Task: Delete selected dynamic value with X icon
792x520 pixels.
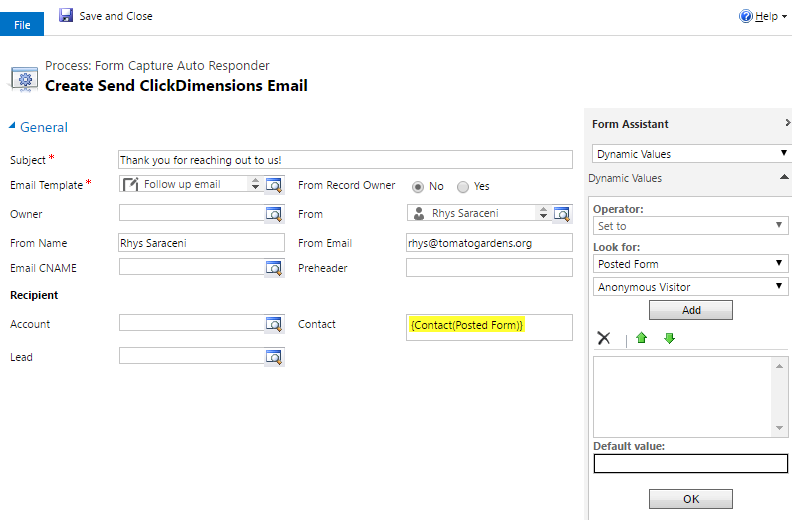Action: pos(604,338)
